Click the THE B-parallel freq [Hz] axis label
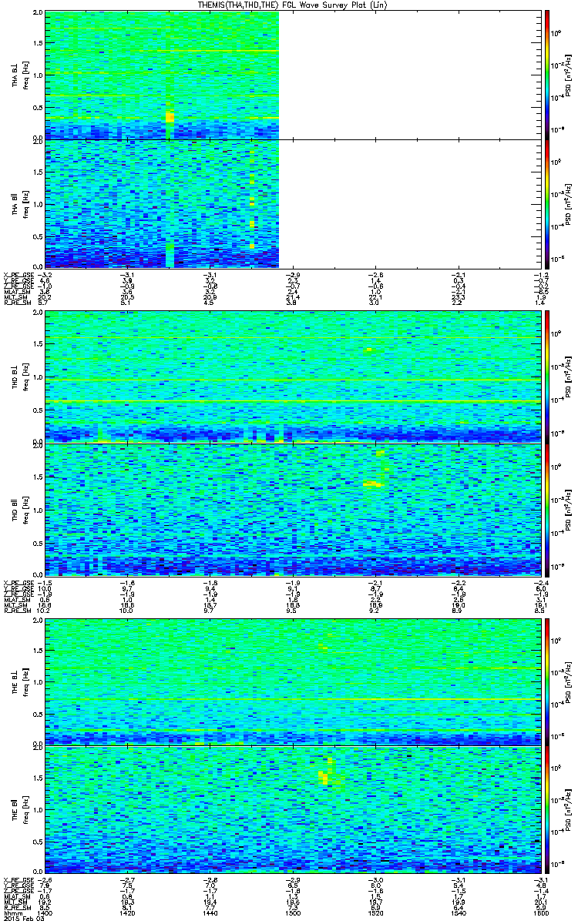Screen dimensions: 578x924 tap(24, 810)
